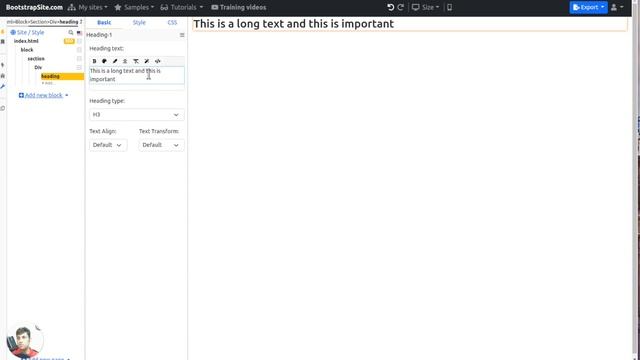Click the presenter webcam thumbnail
Image resolution: width=640 pixels, height=360 pixels.
pos(24,341)
